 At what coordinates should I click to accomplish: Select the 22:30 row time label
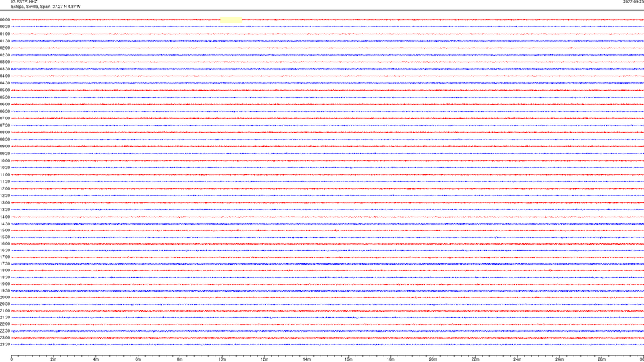(5, 331)
